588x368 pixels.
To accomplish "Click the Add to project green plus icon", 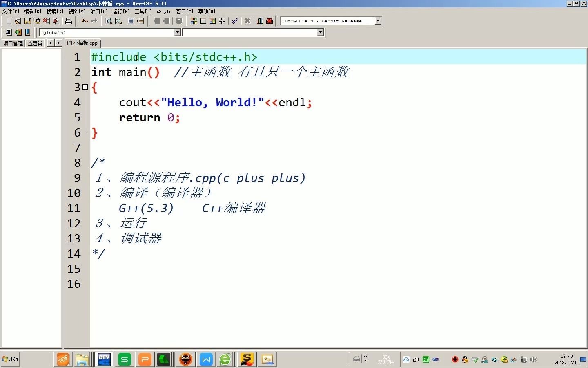I will coord(18,32).
